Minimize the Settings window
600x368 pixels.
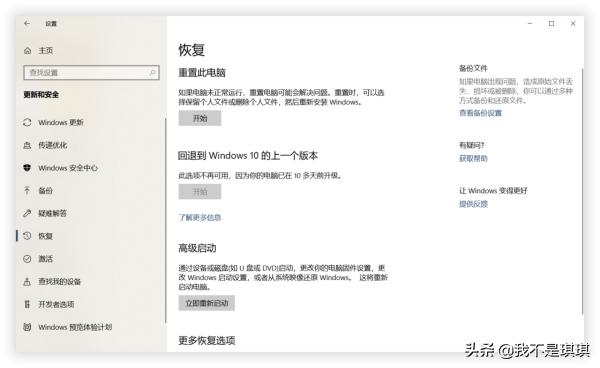tap(530, 23)
